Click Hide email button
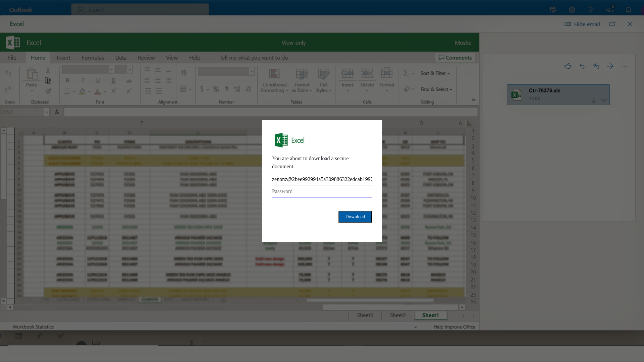644x362 pixels. (x=582, y=24)
